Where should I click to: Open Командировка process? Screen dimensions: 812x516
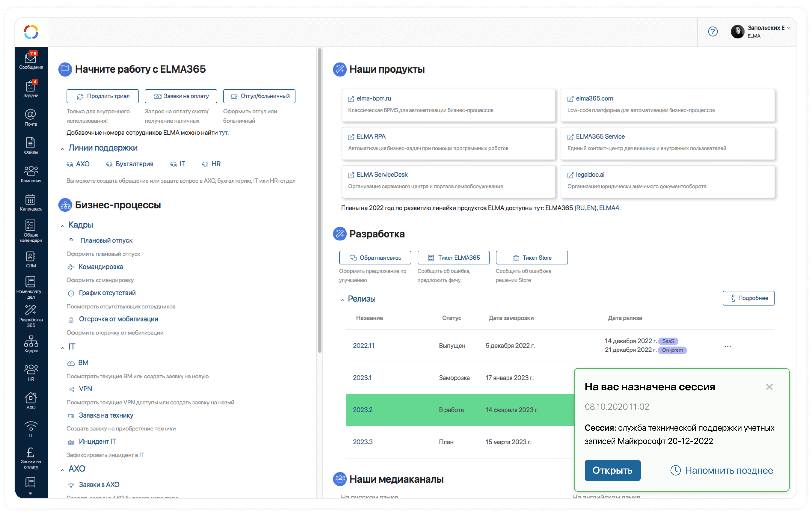[x=101, y=267]
